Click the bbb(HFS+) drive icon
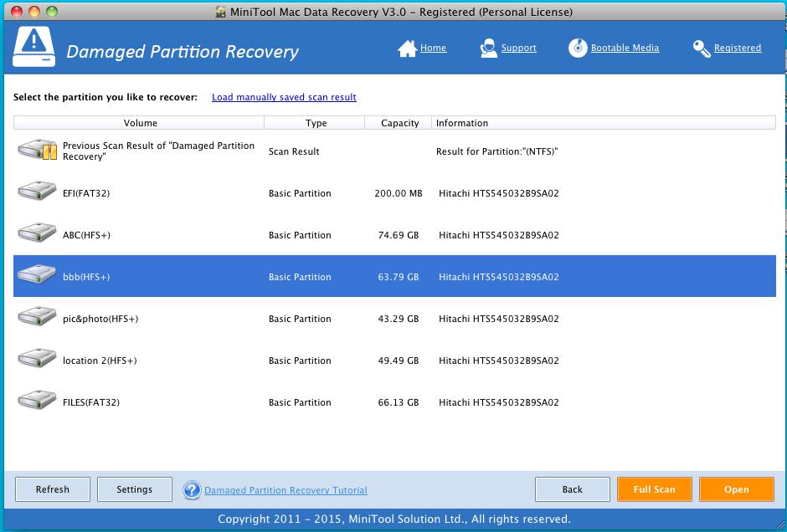The height and width of the screenshot is (532, 787). tap(37, 275)
